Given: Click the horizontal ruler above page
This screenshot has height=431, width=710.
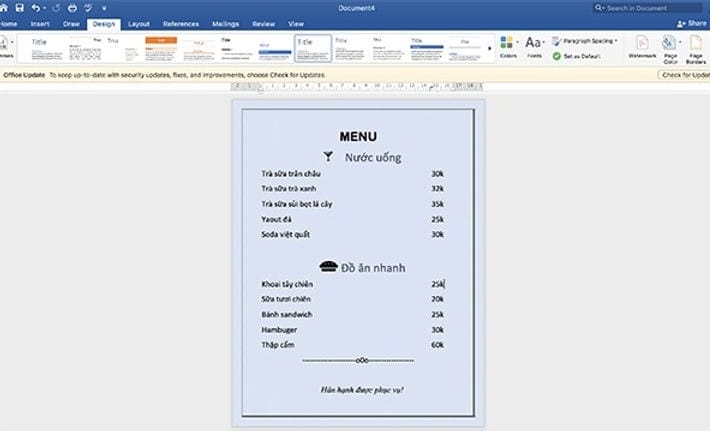Looking at the screenshot, I should point(357,86).
